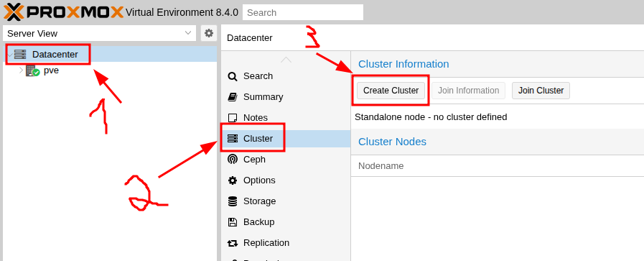Collapse side menu with up chevron
The height and width of the screenshot is (261, 644).
point(286,60)
